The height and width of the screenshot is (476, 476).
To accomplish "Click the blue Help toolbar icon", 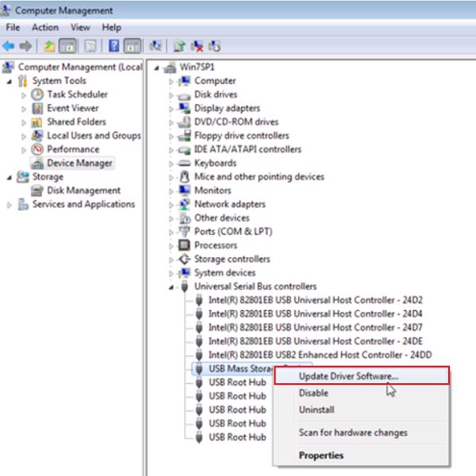I will pos(113,46).
